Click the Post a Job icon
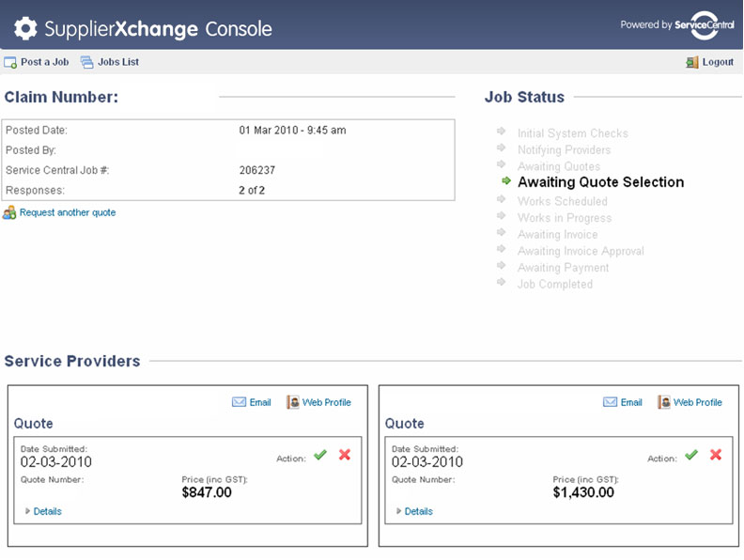Screen dimensions: 744x560 point(10,62)
